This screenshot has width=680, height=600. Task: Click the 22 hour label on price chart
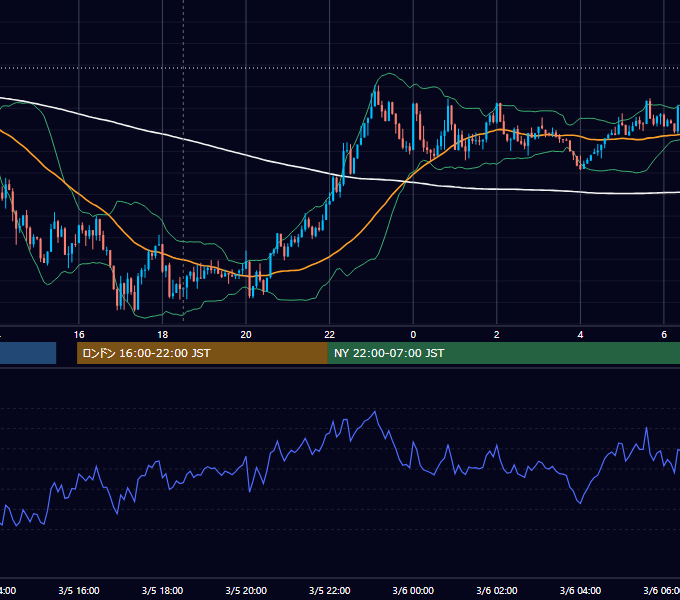330,335
